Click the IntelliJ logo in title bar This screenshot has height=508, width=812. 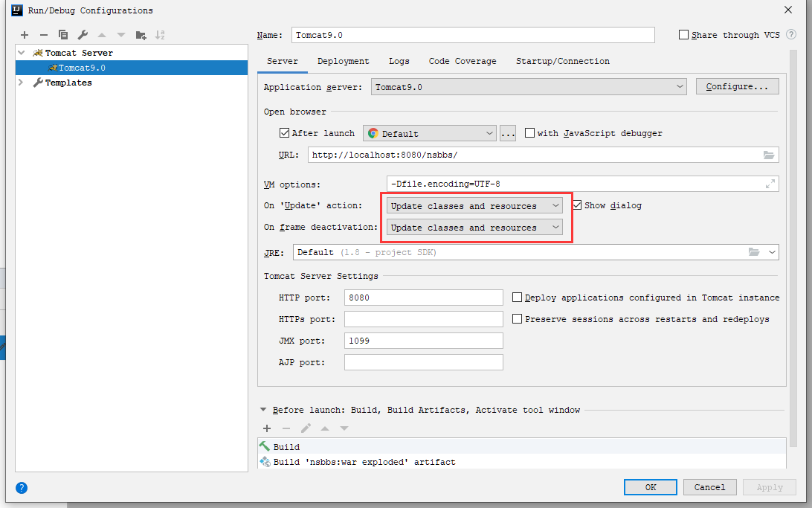click(17, 10)
